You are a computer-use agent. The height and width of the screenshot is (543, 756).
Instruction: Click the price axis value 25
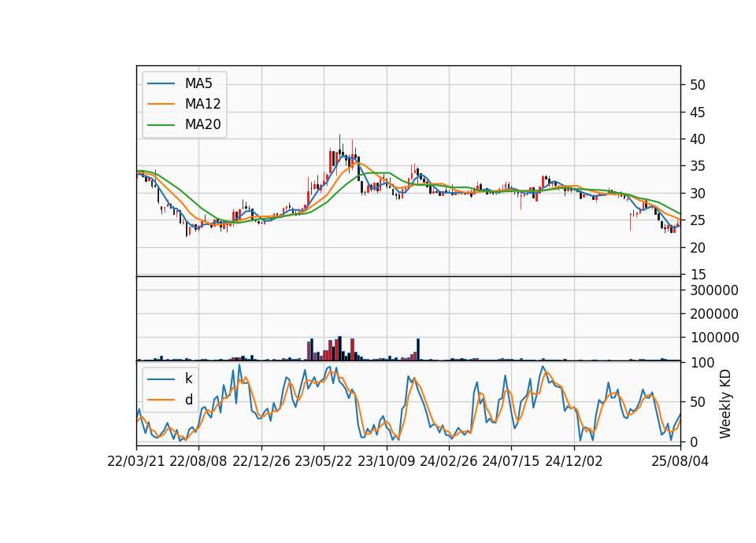click(x=698, y=220)
